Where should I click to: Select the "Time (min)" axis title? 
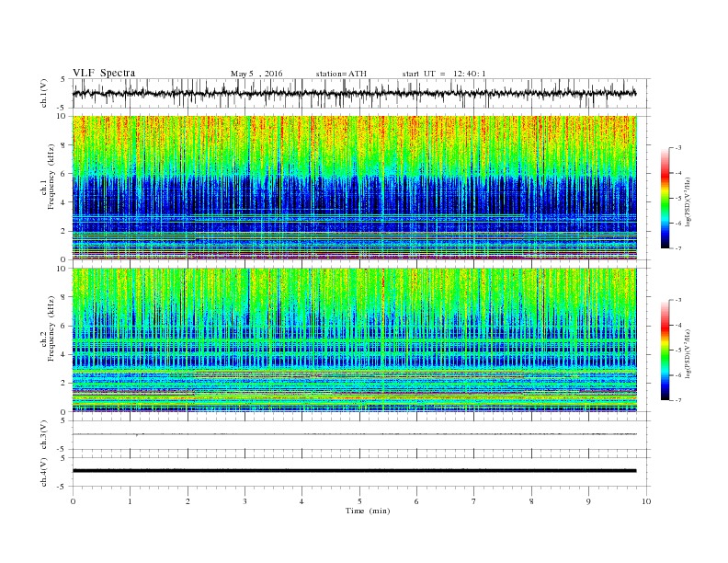click(368, 511)
